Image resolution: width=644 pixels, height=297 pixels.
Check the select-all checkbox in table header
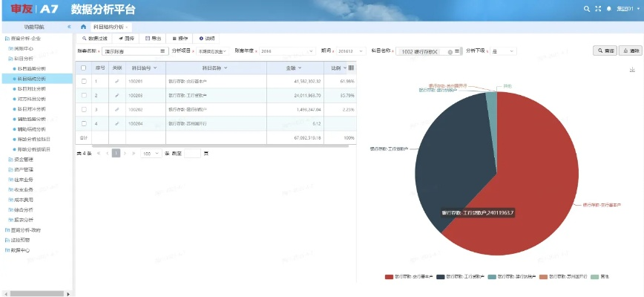(x=84, y=68)
